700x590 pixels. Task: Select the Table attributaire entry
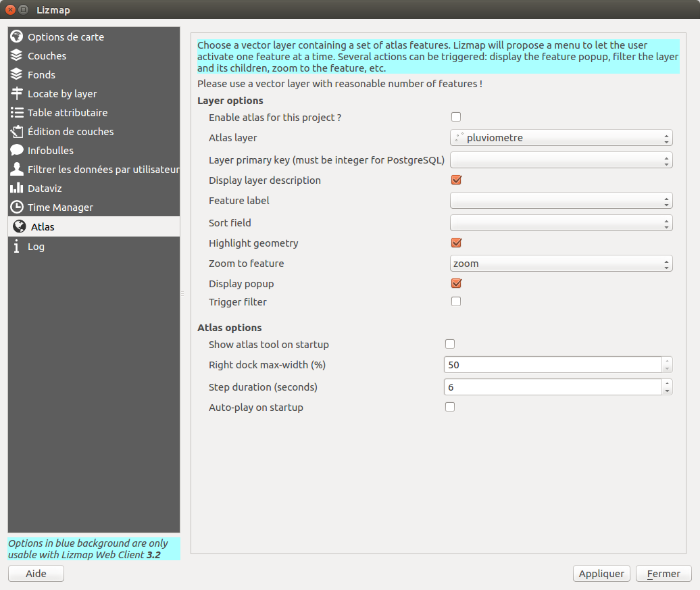pos(94,113)
